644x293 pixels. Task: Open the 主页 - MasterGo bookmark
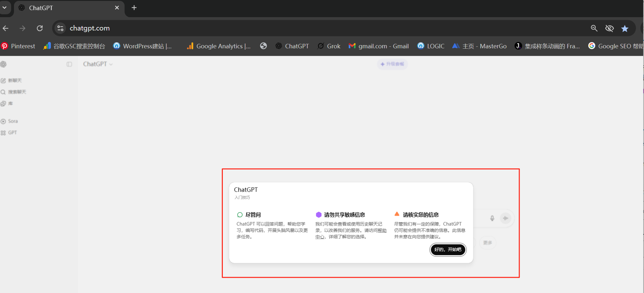(x=479, y=46)
